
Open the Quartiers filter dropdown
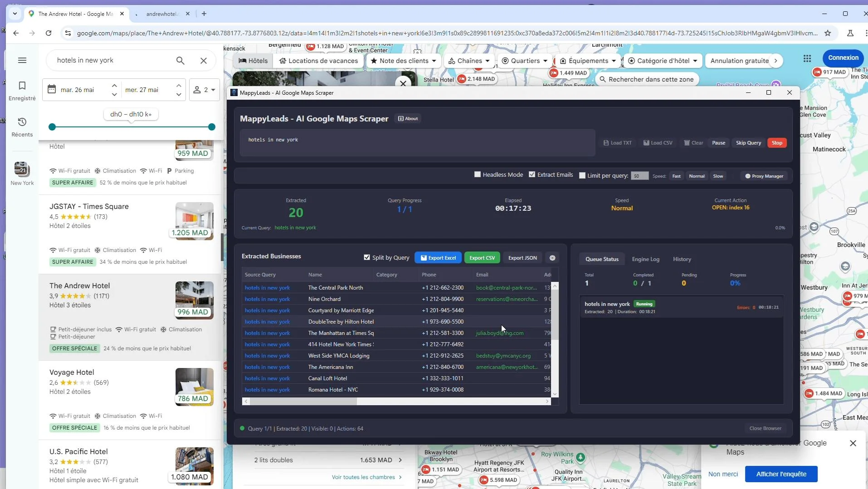coord(524,61)
